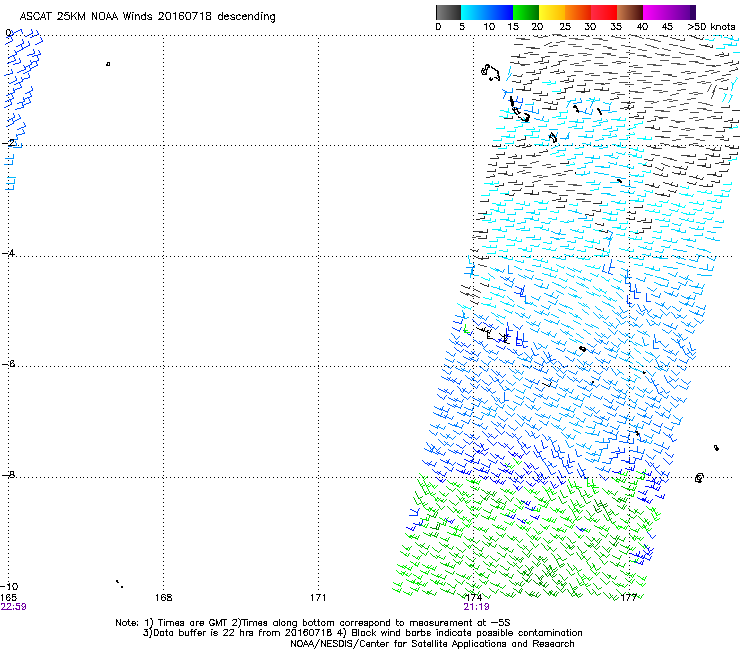Screen dimensions: 740x650
Task: Click the "177" longitude axis label
Action: tap(629, 598)
